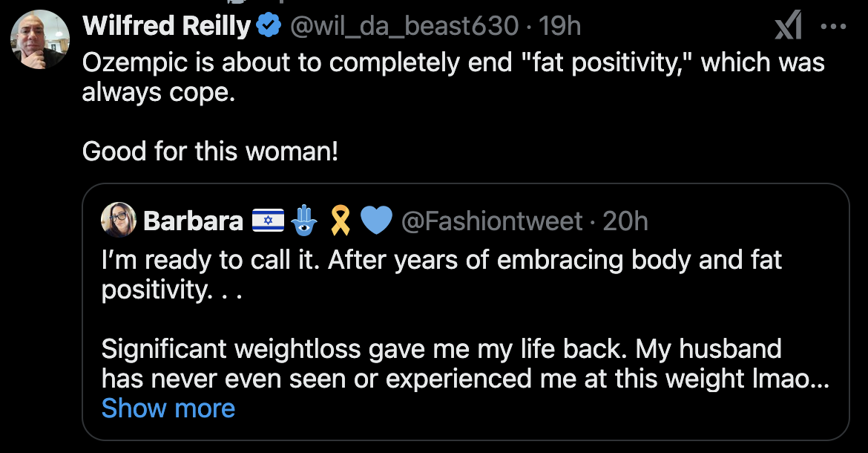
Task: Click the Barbara display name
Action: pyautogui.click(x=193, y=221)
